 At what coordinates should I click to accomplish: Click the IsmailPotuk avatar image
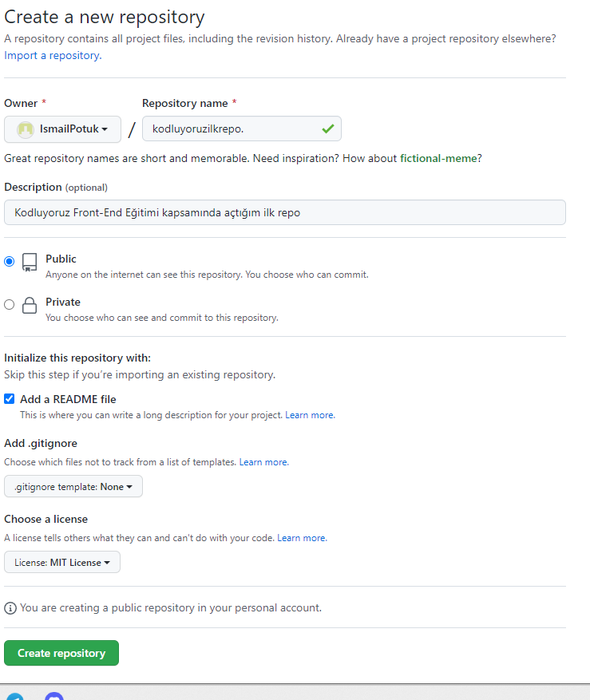coord(24,129)
